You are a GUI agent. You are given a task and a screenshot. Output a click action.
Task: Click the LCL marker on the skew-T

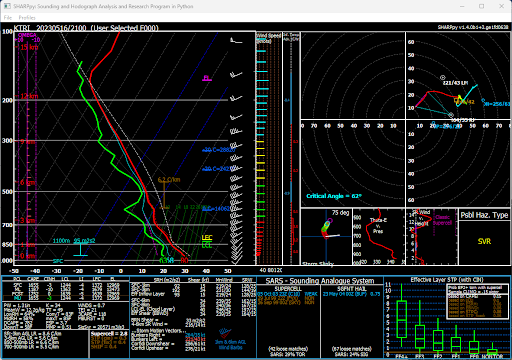(x=207, y=246)
